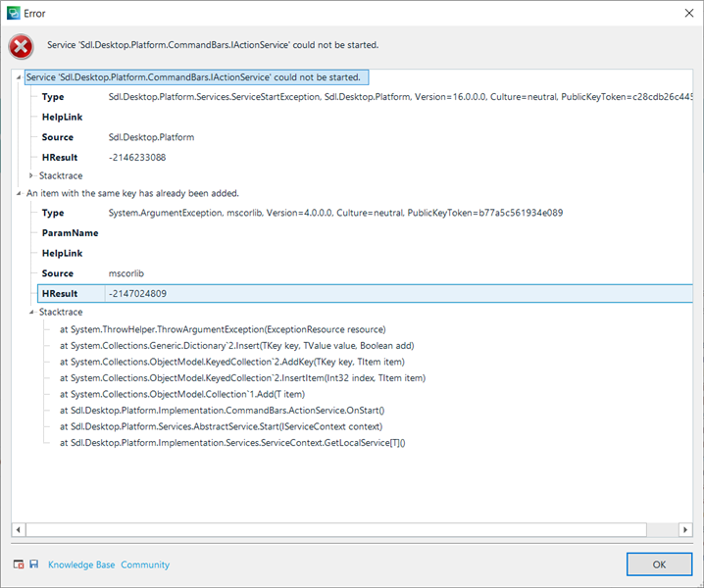This screenshot has height=588, width=704.
Task: Click the Dictionary`2.Insert stack line
Action: tap(237, 346)
